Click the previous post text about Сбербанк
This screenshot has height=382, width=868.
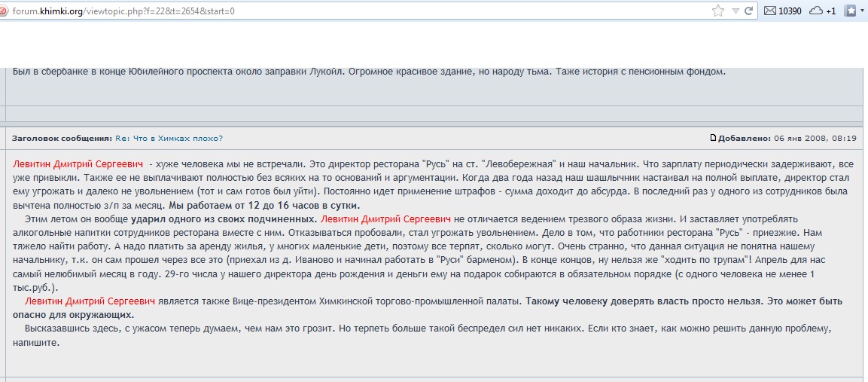click(369, 72)
